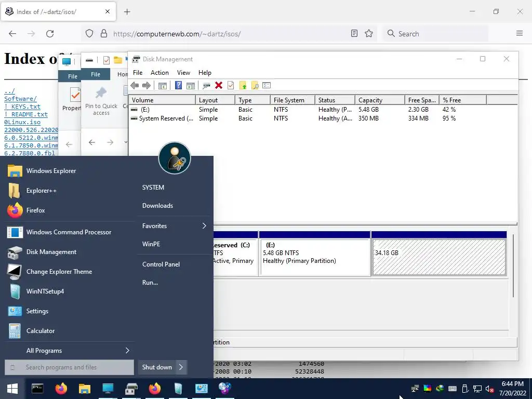The width and height of the screenshot is (532, 399).
Task: Open Help via the blue question-mark icon
Action: click(x=179, y=86)
